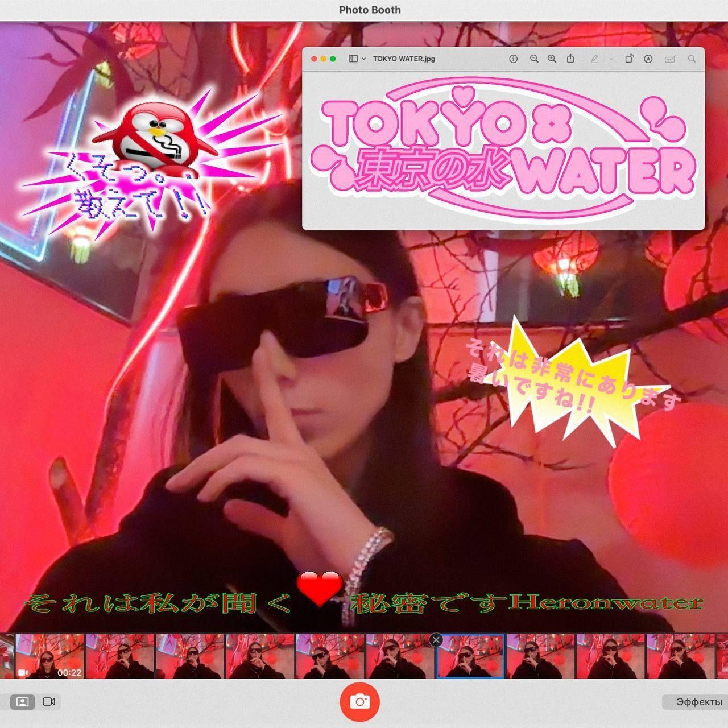The width and height of the screenshot is (728, 728).
Task: Rotate the TOKYO WATER image
Action: point(629,59)
